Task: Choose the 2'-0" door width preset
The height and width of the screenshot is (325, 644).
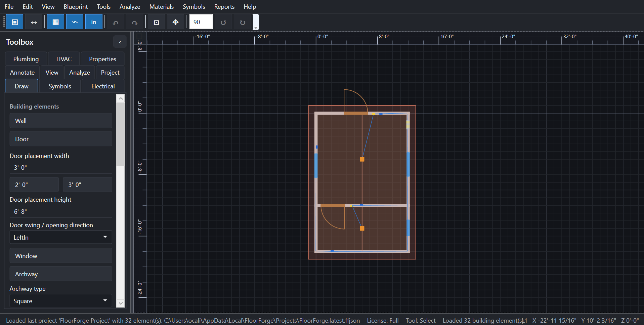Action: (x=34, y=185)
